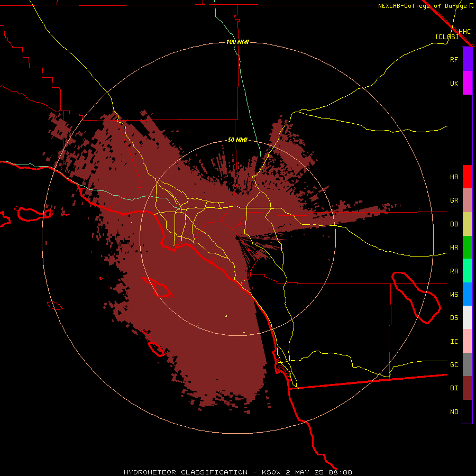
Task: Click the 'HYDROMETEOR CLASSIFICATION - KSOX' title caption
Action: pyautogui.click(x=203, y=472)
